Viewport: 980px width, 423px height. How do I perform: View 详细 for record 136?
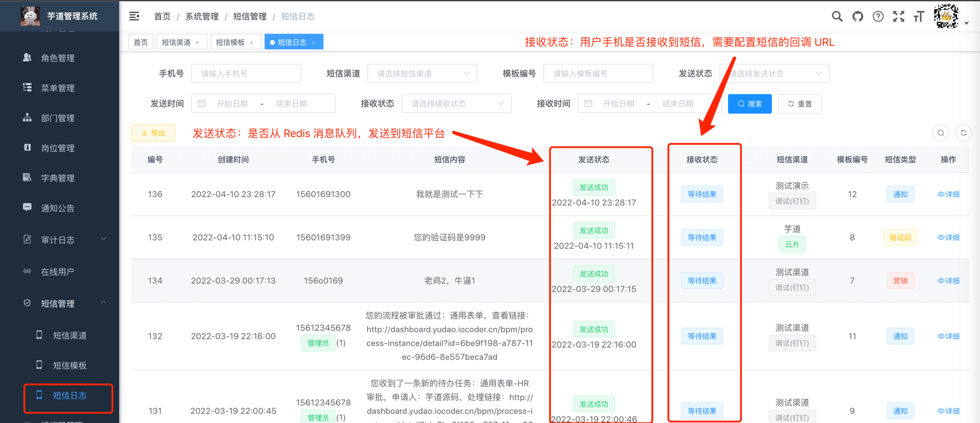948,194
